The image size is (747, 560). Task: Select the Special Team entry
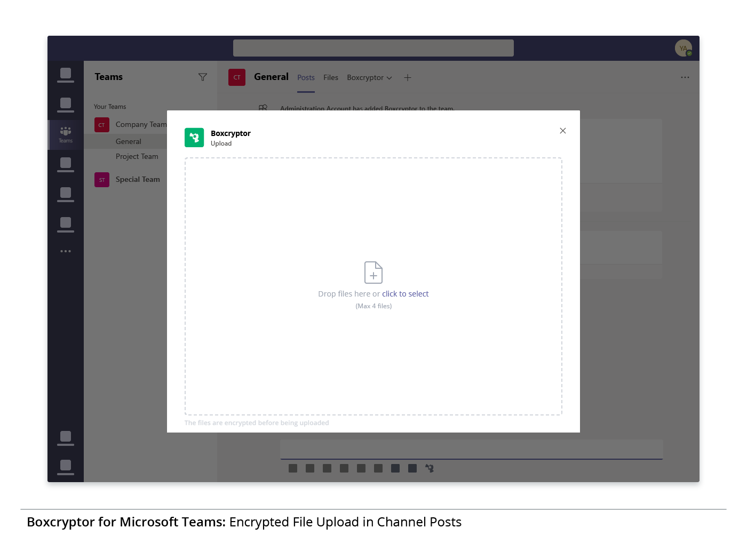(x=138, y=179)
